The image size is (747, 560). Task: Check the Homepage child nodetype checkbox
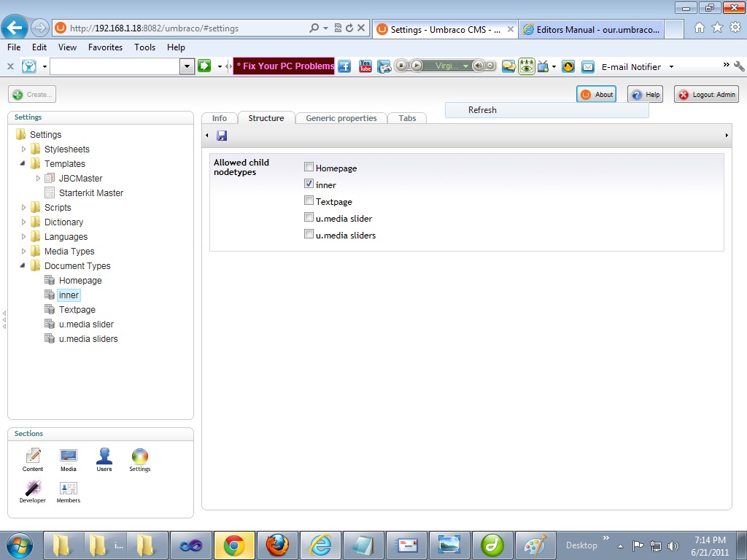(x=309, y=168)
